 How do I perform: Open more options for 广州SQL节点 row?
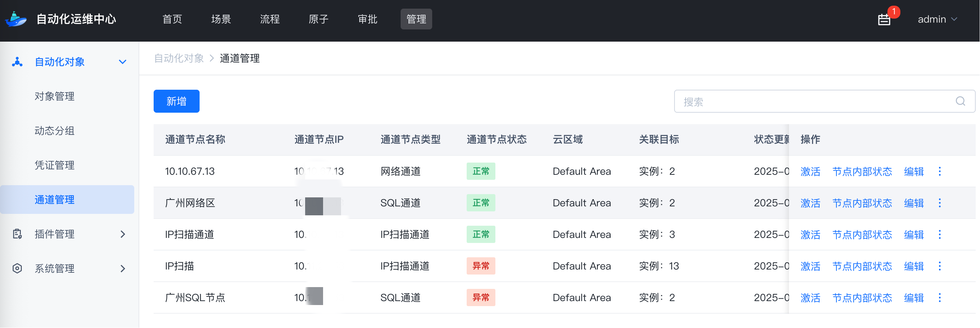[x=940, y=298]
